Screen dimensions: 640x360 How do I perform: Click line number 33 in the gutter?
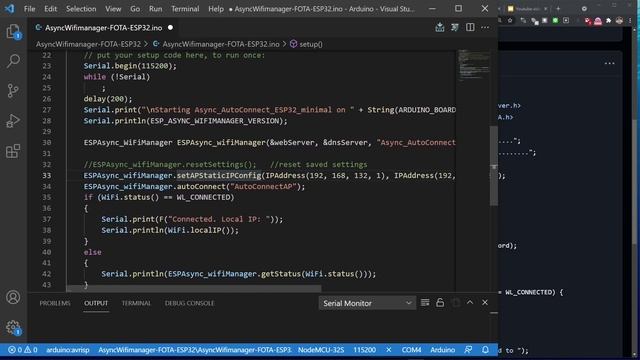tap(47, 176)
